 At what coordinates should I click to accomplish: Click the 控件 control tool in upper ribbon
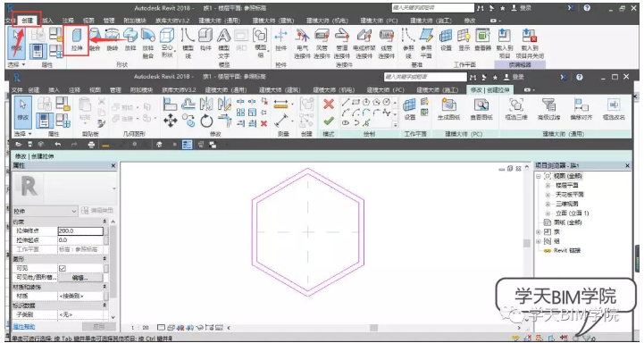[x=281, y=40]
